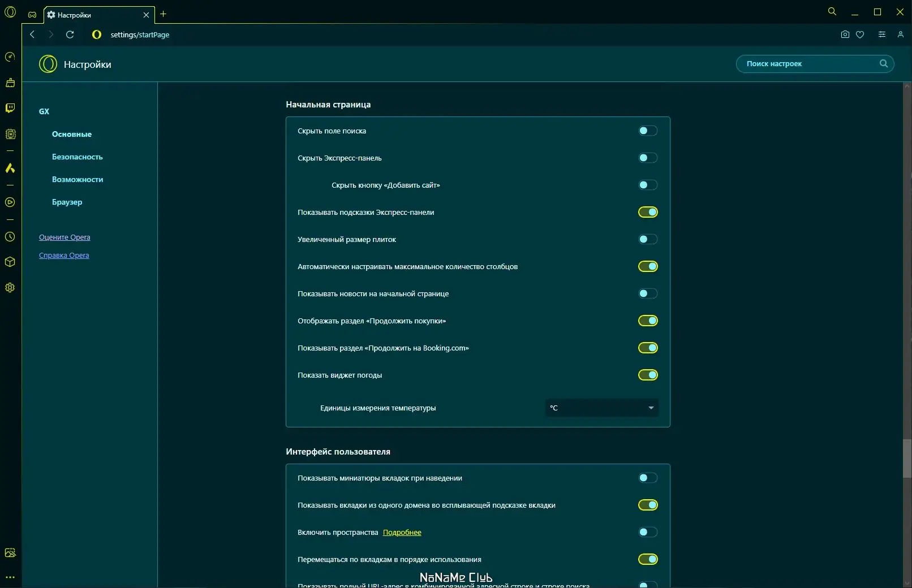
Task: Disable auto max columns toggle
Action: [x=648, y=266]
